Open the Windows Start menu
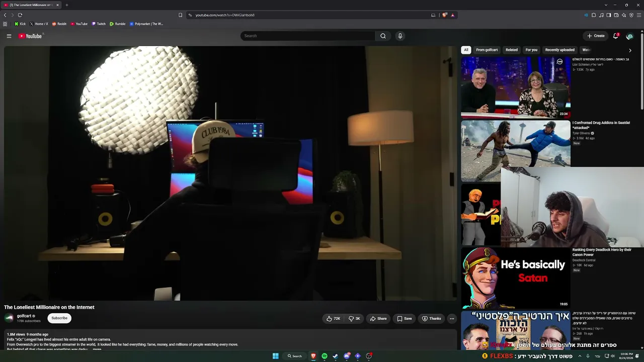Screen dimensions: 644x362 (x=276, y=356)
